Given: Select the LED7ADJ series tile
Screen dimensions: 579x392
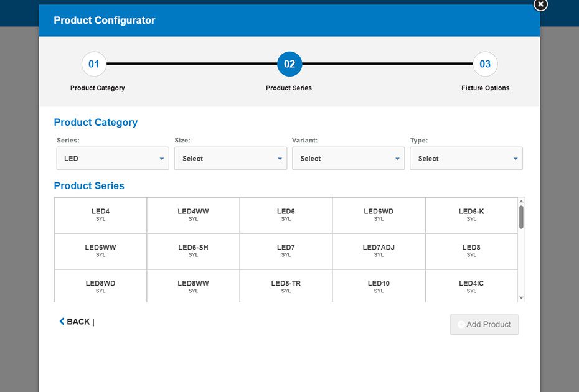Looking at the screenshot, I should (x=379, y=251).
